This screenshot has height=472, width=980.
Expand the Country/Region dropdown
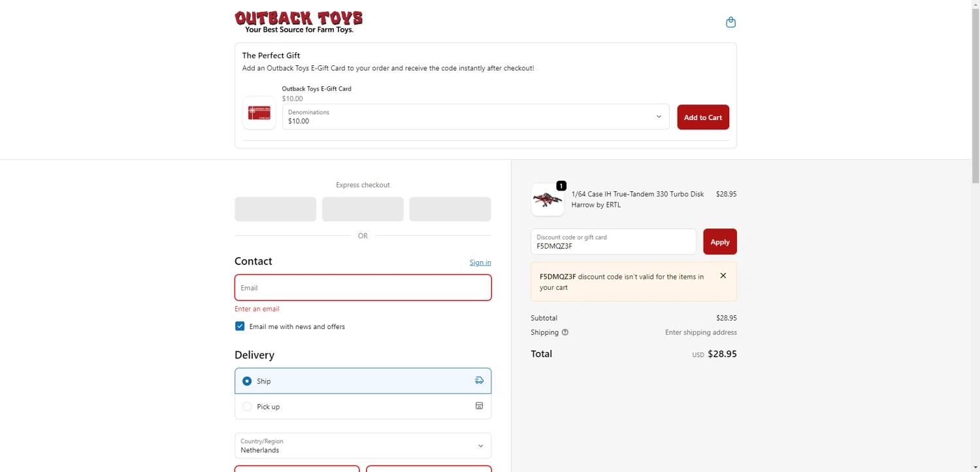(363, 446)
